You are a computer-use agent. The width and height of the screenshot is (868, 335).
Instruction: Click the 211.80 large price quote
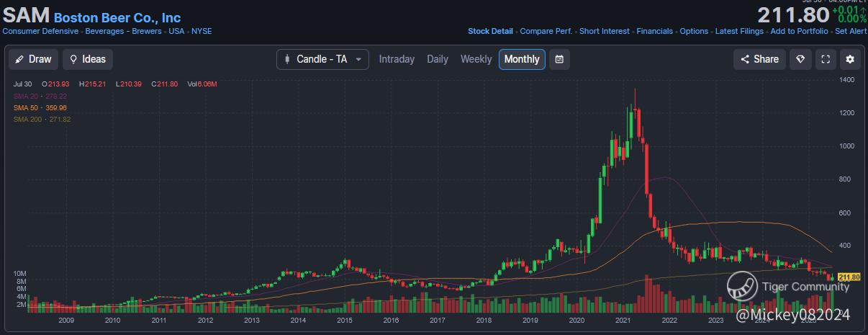(x=792, y=14)
